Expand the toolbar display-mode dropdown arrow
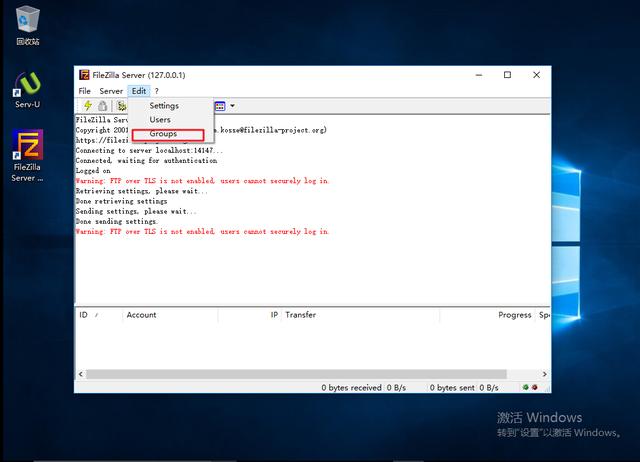640x462 pixels. tap(232, 106)
